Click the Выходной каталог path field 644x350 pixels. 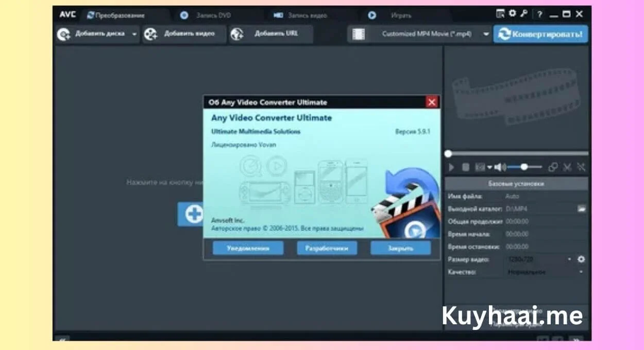(x=539, y=208)
